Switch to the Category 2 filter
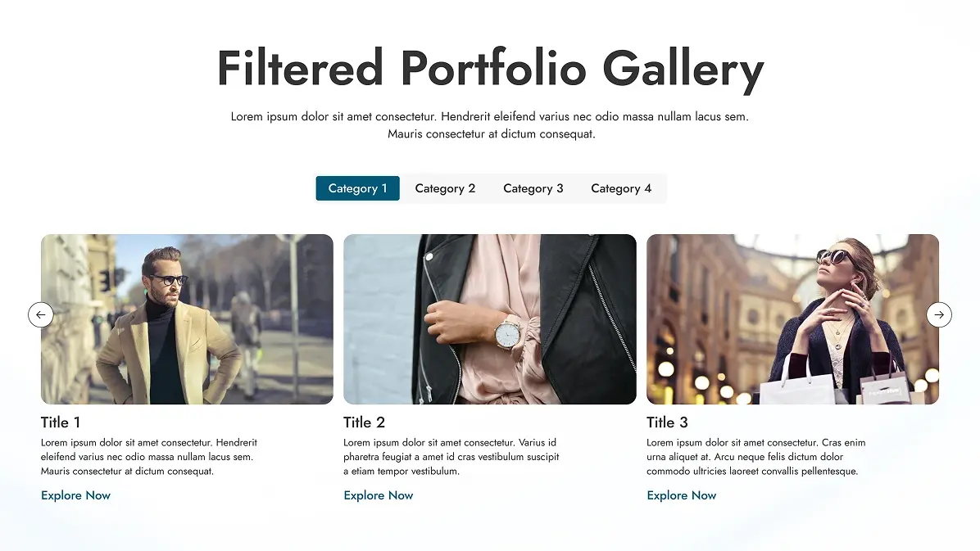 pos(445,187)
